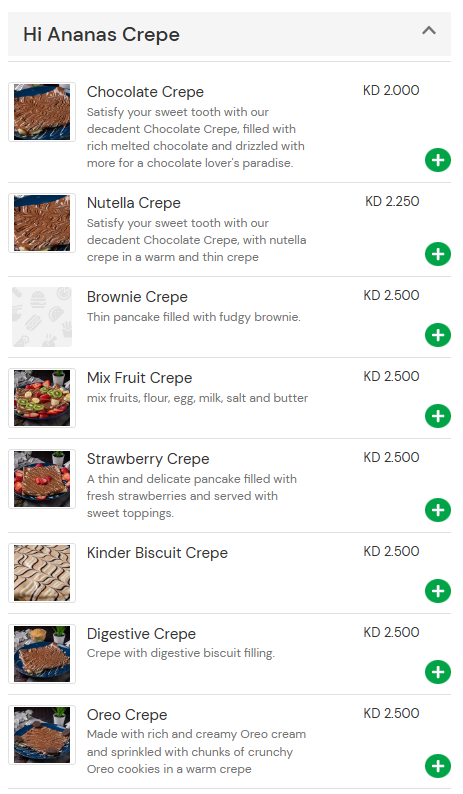Viewport: 463px width, 794px height.
Task: Select the Brownie Crepe title
Action: 137,297
